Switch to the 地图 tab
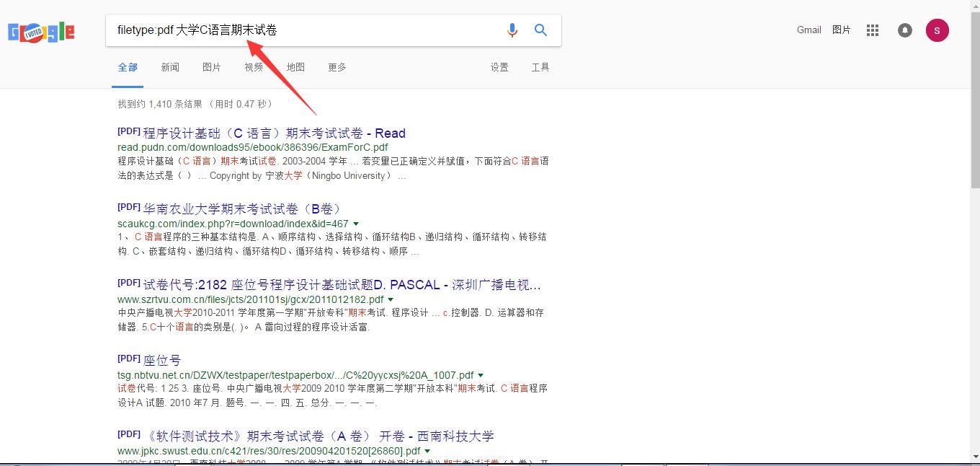 pyautogui.click(x=295, y=67)
